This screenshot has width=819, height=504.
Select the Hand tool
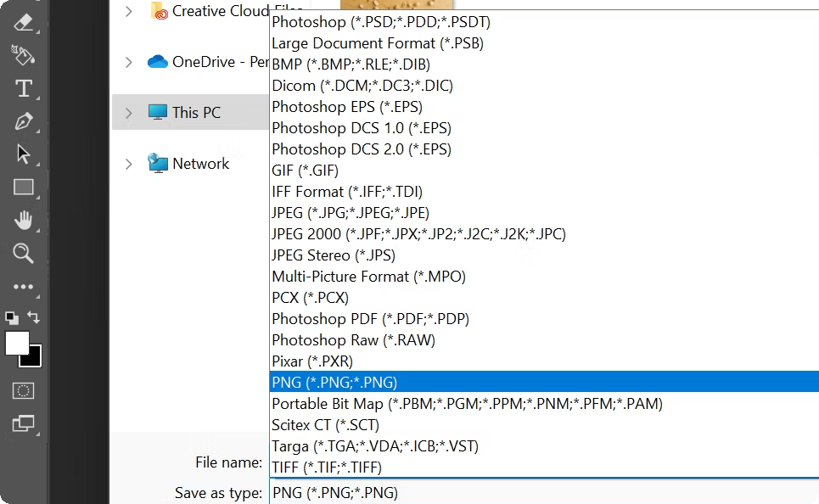[23, 221]
